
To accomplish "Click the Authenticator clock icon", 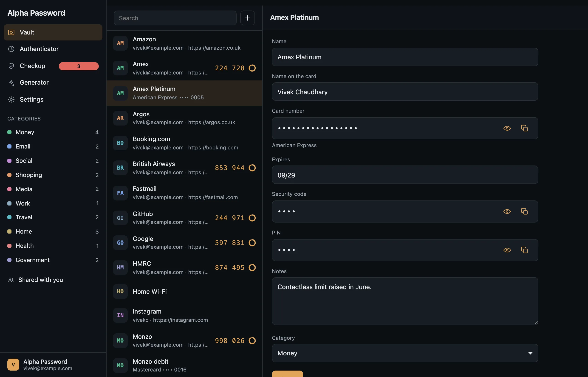I will pos(11,49).
